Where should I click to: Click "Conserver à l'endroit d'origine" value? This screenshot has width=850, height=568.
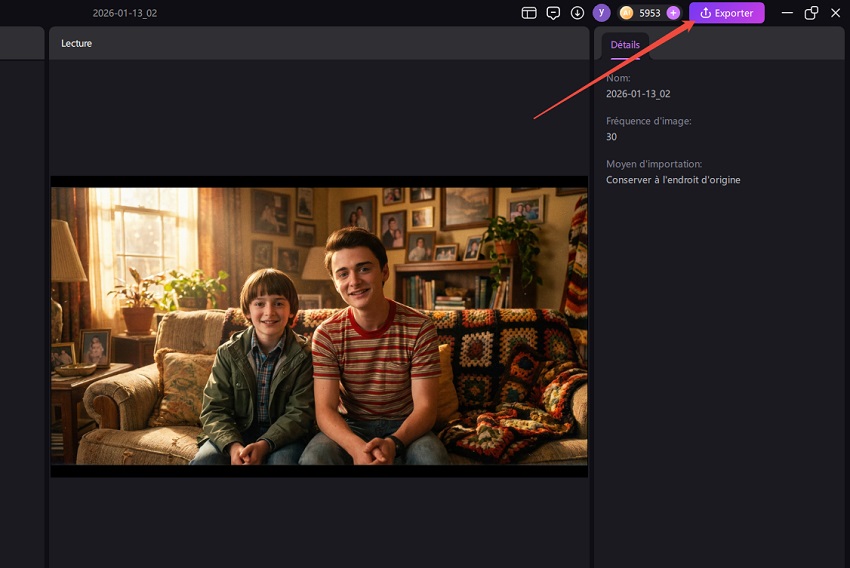pos(673,180)
